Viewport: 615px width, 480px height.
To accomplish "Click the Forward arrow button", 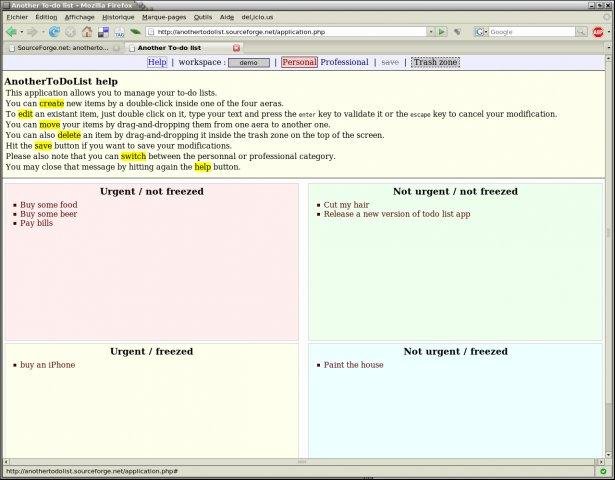I will click(32, 32).
